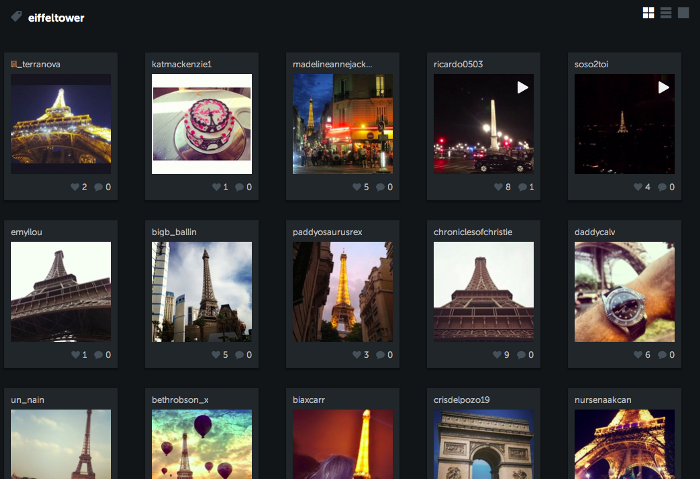The width and height of the screenshot is (700, 479).
Task: Click the eiffeltower tag title
Action: [x=56, y=18]
